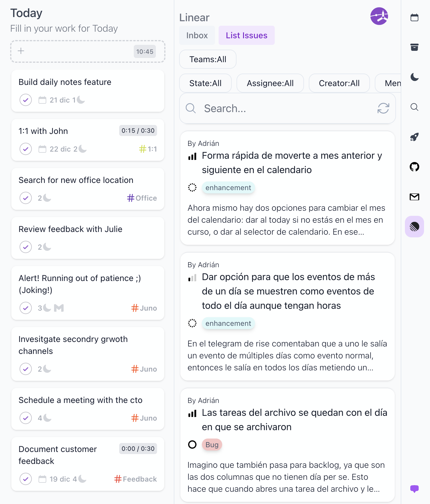Mark 'Build daily notes feature' as complete

(x=26, y=100)
